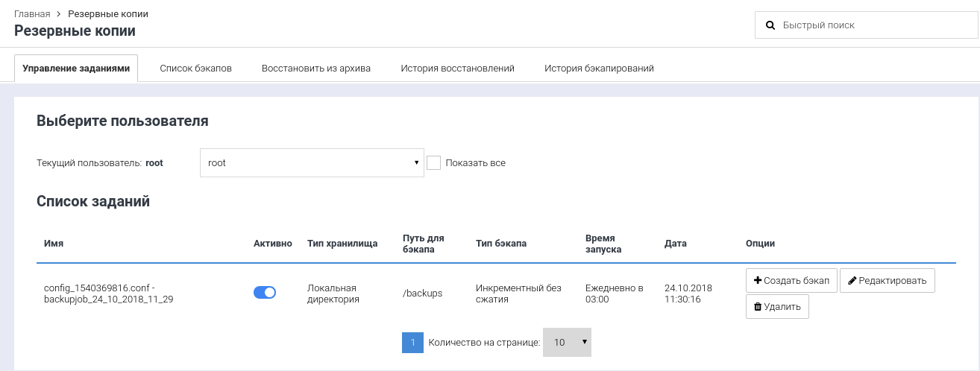Viewport: 980px width, 371px height.
Task: Open История бэкапирований tab
Action: click(599, 69)
